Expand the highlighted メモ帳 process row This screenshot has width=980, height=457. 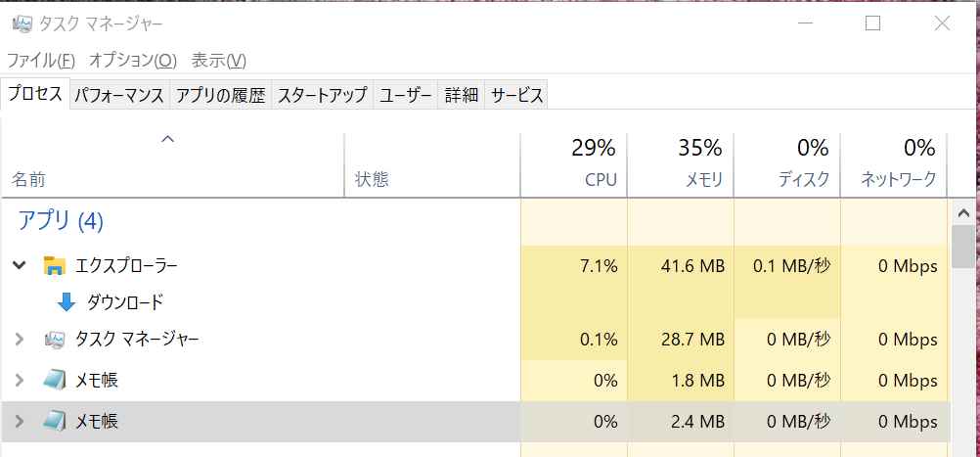click(19, 421)
